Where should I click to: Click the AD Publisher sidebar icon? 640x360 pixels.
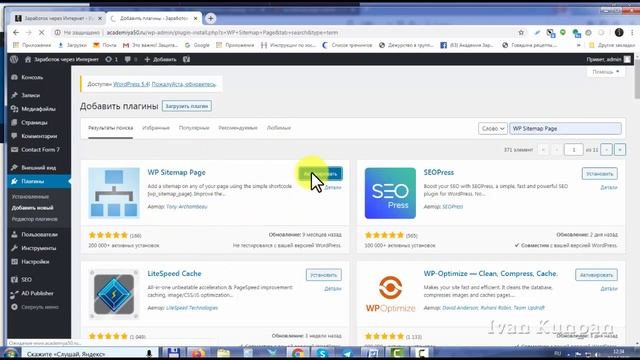pyautogui.click(x=14, y=293)
